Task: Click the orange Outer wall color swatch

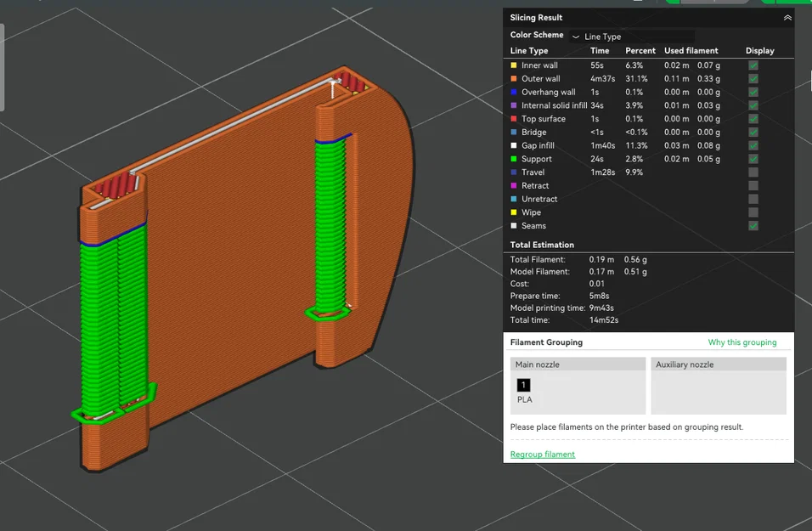Action: pos(514,79)
